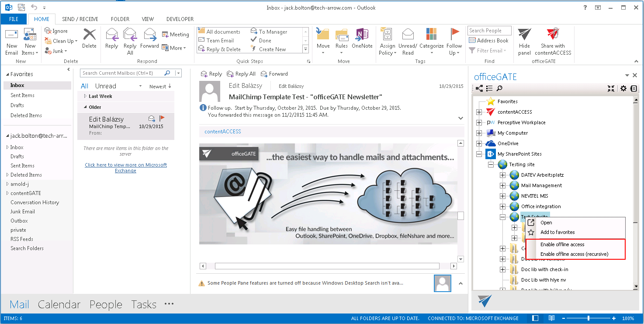Click officeGATE address book icon
This screenshot has height=324, width=644.
tap(633, 89)
